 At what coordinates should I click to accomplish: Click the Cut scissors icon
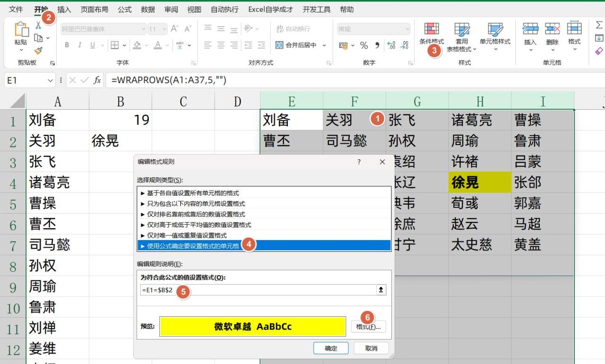pyautogui.click(x=38, y=25)
